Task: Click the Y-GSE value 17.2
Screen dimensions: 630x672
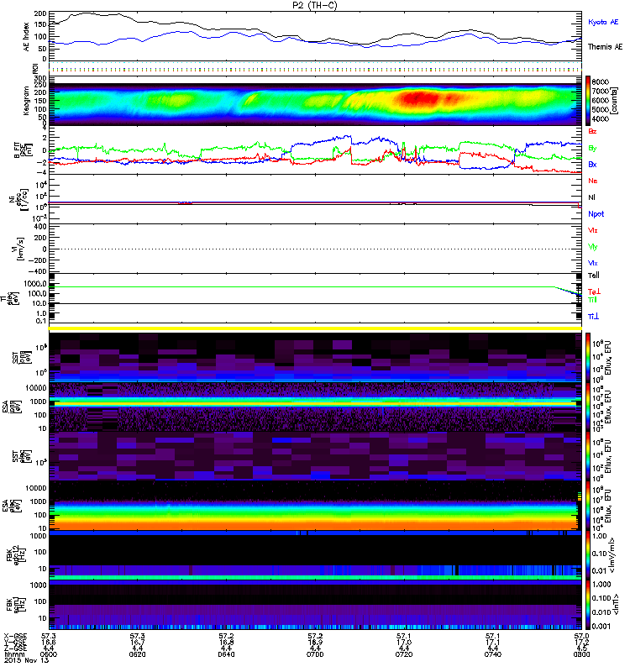Action: (x=581, y=643)
